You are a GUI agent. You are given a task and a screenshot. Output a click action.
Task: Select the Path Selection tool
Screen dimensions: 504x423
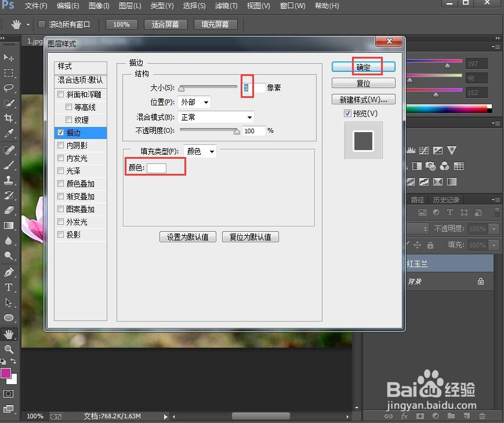[x=9, y=302]
